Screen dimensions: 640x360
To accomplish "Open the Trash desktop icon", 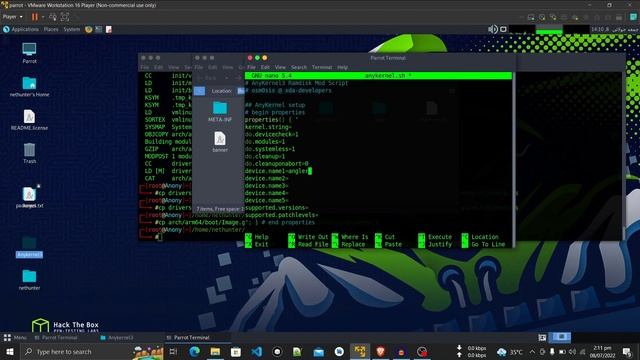I will [x=29, y=153].
